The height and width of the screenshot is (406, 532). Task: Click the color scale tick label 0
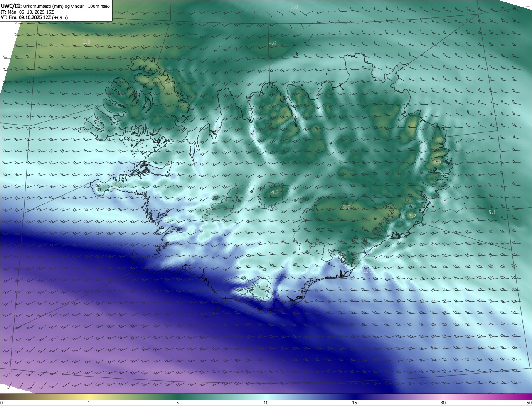pyautogui.click(x=2, y=403)
